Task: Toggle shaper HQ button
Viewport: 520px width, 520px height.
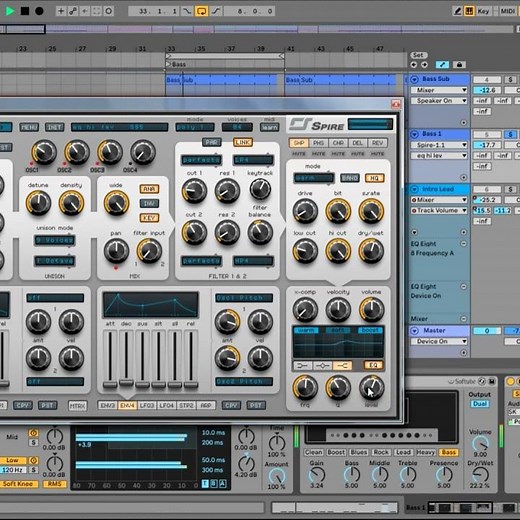Action: pos(374,178)
